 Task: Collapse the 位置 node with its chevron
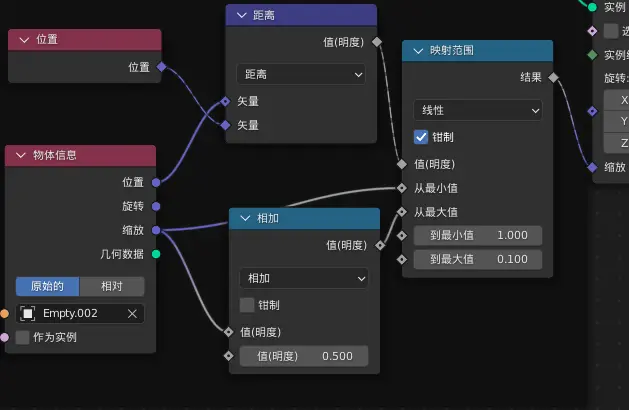[24, 40]
